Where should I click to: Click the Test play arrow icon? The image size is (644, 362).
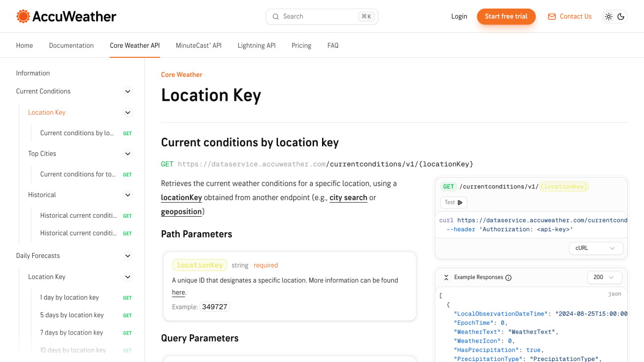460,203
